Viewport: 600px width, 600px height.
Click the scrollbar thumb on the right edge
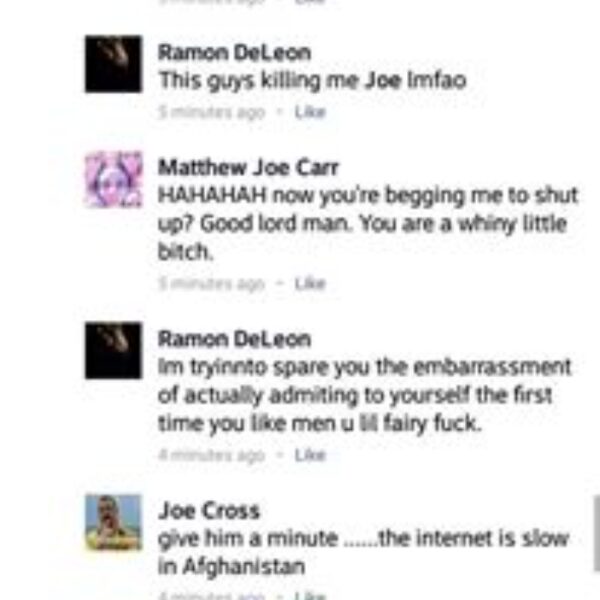click(597, 533)
